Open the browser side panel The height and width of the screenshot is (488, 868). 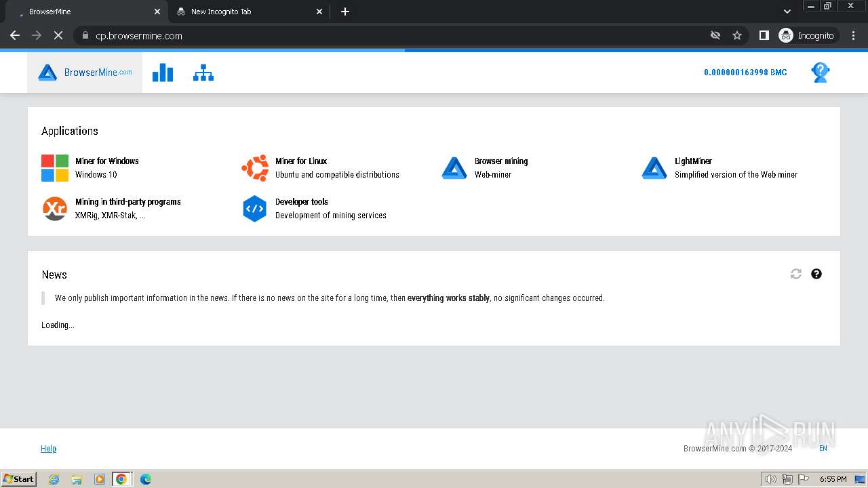(764, 35)
